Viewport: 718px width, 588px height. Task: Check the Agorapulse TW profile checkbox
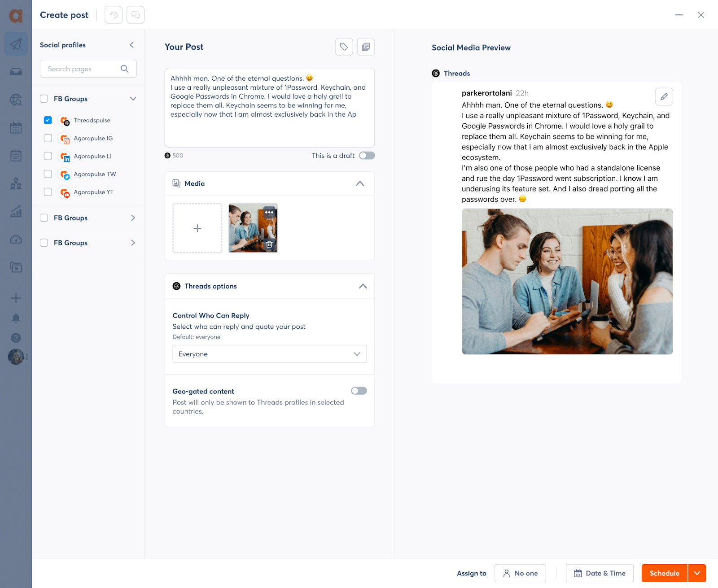48,174
